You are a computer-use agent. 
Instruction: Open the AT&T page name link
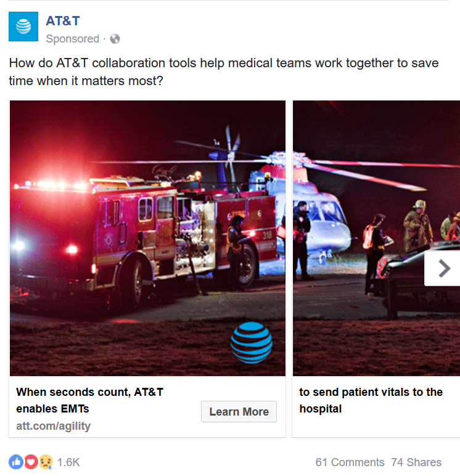pos(62,21)
